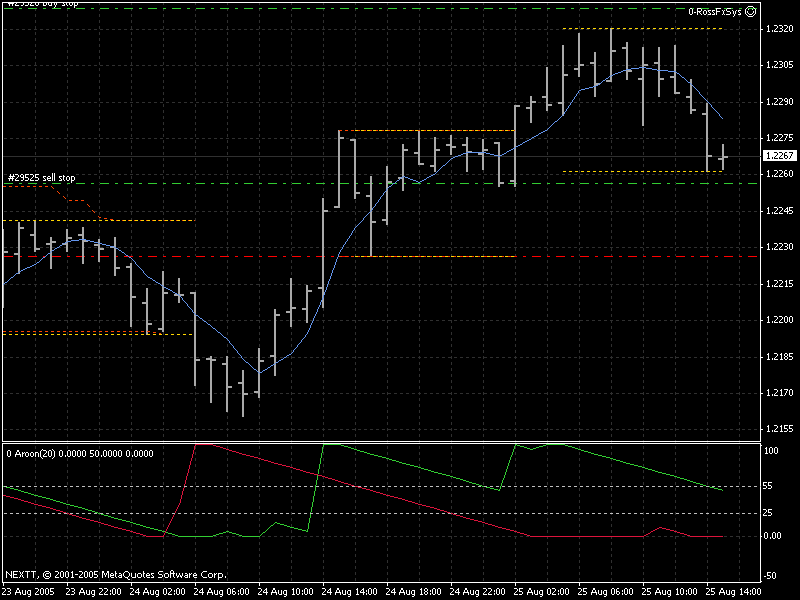Click the 1.2290 price scale label

[778, 102]
